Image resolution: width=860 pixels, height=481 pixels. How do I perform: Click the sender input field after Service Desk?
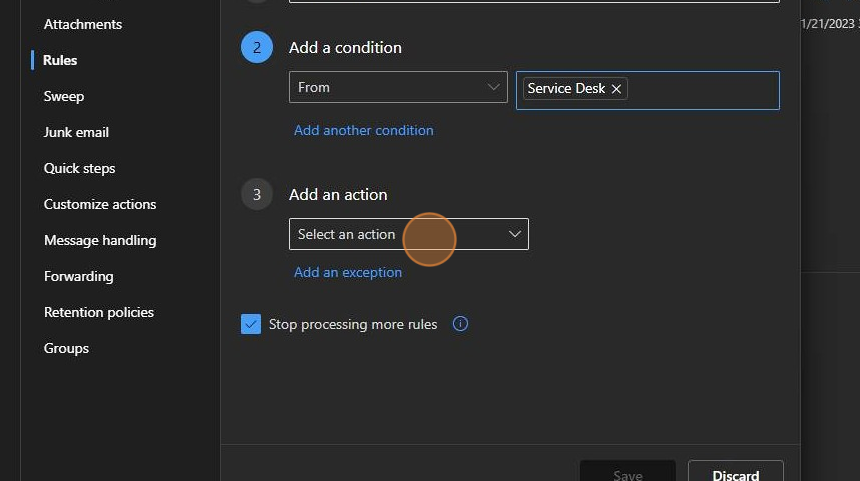click(x=703, y=89)
